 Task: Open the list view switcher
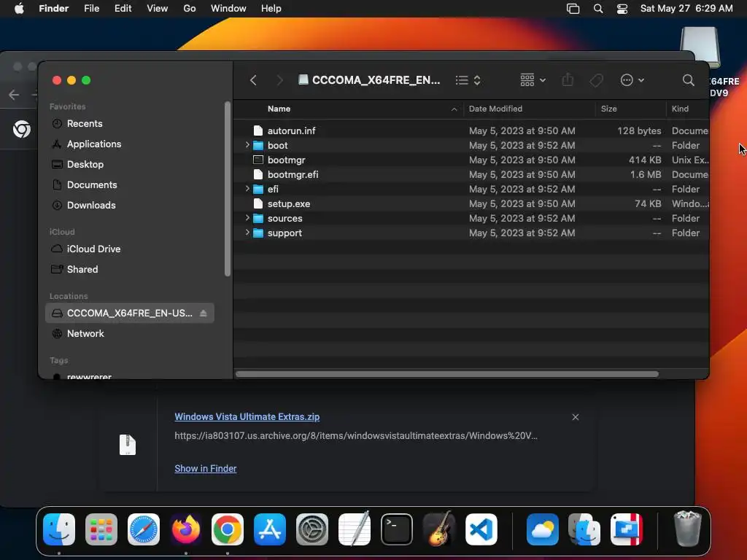pos(468,80)
